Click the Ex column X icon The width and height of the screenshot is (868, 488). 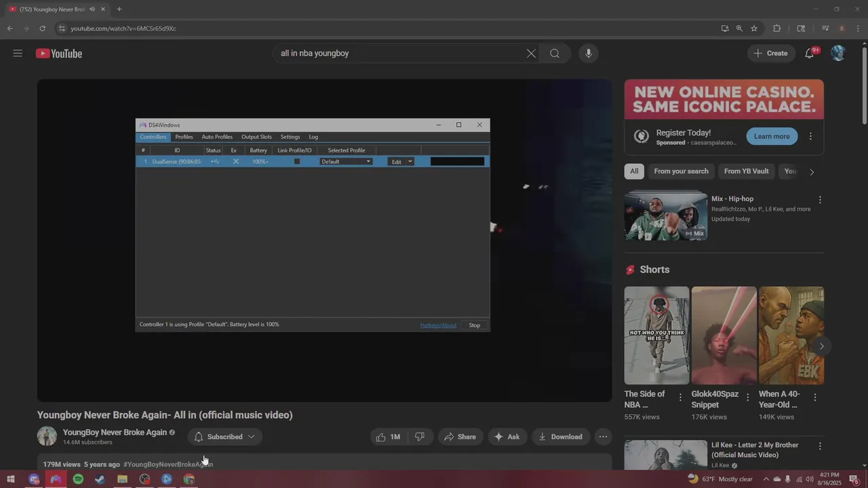point(235,161)
